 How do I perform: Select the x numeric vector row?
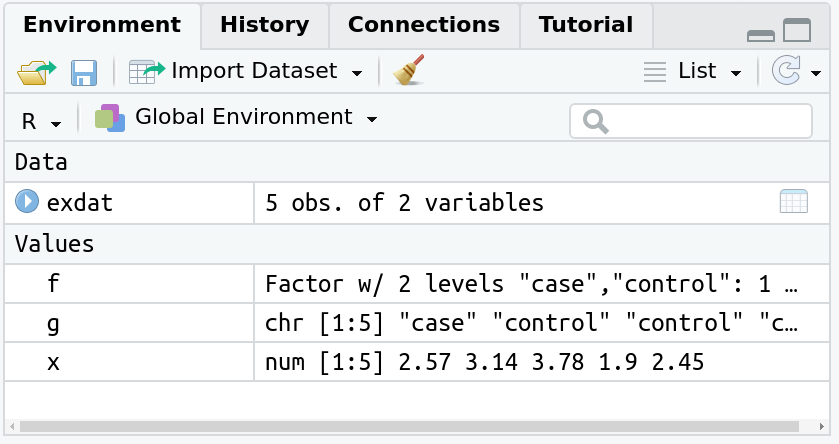[x=417, y=362]
